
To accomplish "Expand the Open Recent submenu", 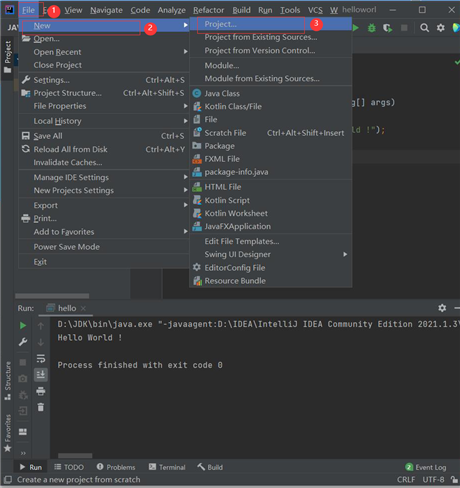I will pos(104,52).
